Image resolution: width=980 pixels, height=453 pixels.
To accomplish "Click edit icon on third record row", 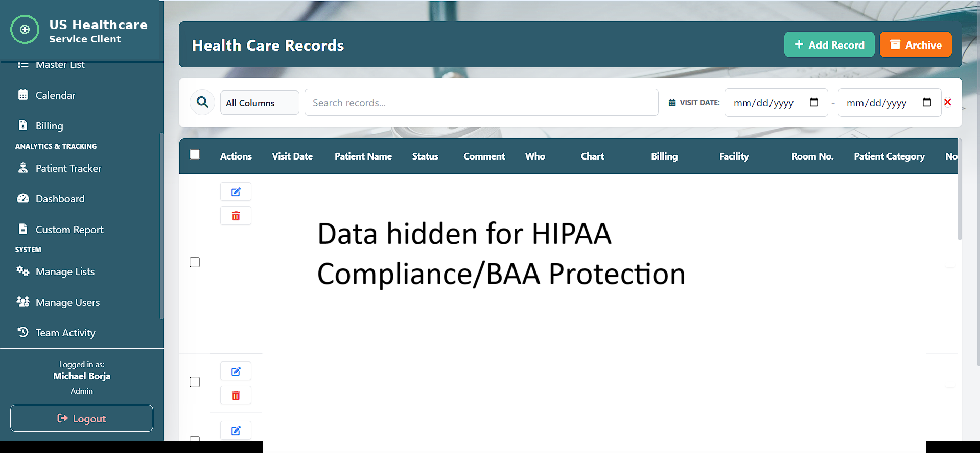I will (236, 431).
